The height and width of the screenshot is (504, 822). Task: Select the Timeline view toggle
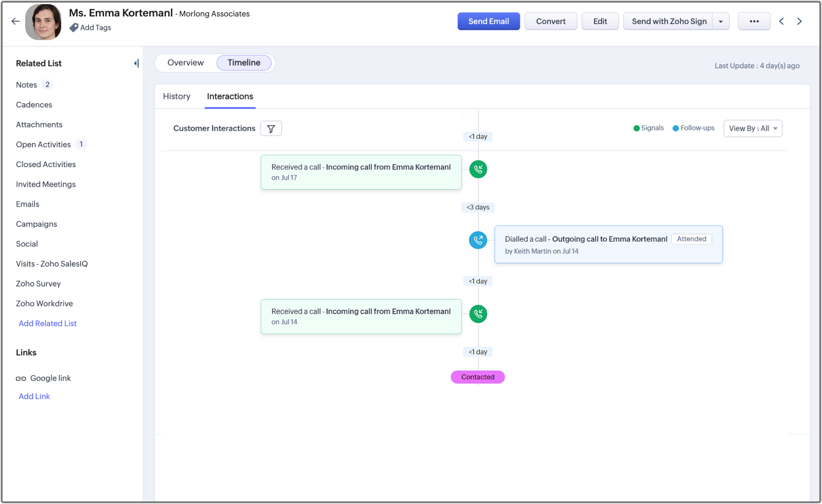[244, 63]
